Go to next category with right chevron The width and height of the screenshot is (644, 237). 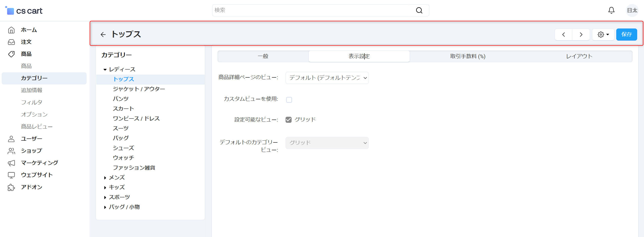coord(581,35)
